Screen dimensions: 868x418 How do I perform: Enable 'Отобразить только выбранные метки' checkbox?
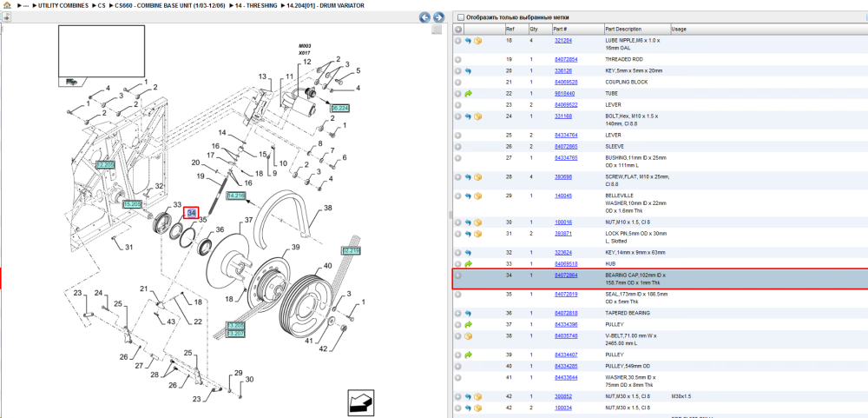[x=461, y=17]
